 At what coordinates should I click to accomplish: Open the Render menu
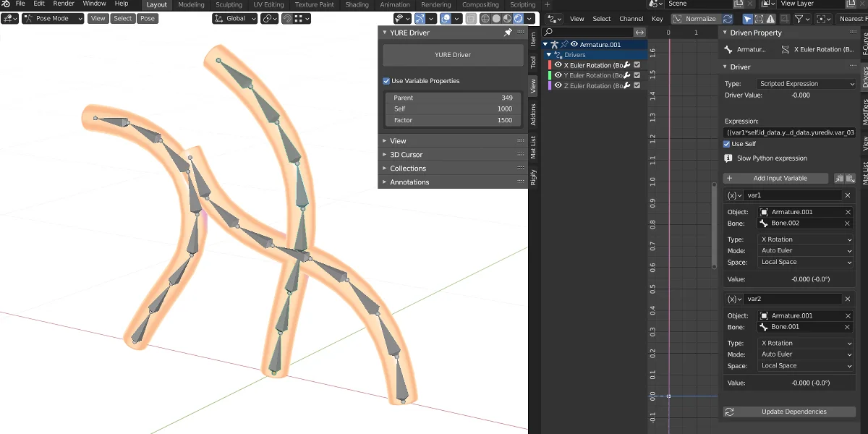64,4
